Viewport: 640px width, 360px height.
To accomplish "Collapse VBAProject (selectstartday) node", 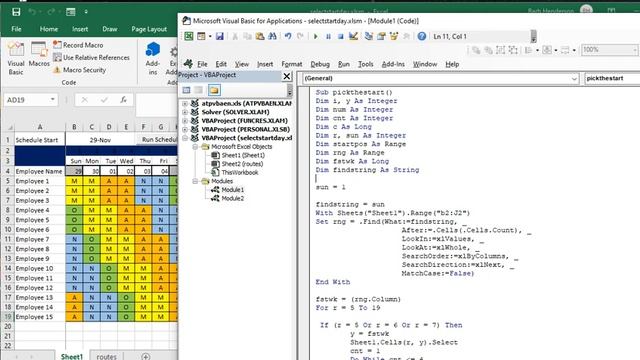I will coord(185,138).
